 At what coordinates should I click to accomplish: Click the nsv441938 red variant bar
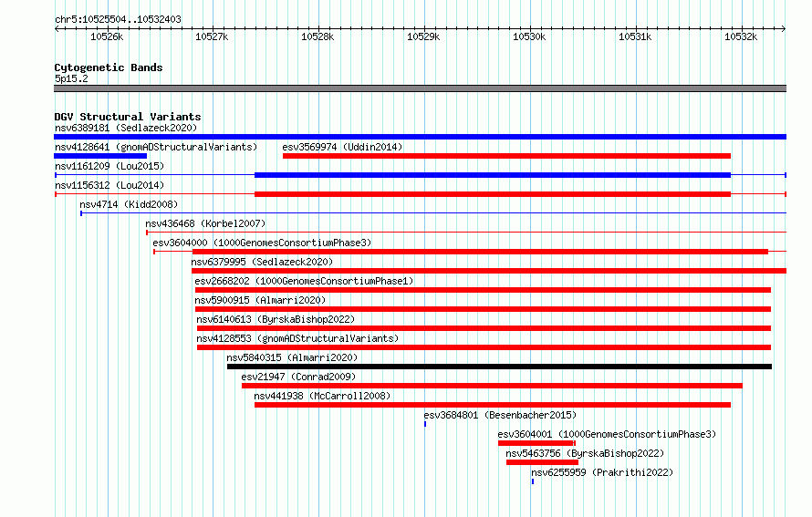click(493, 405)
